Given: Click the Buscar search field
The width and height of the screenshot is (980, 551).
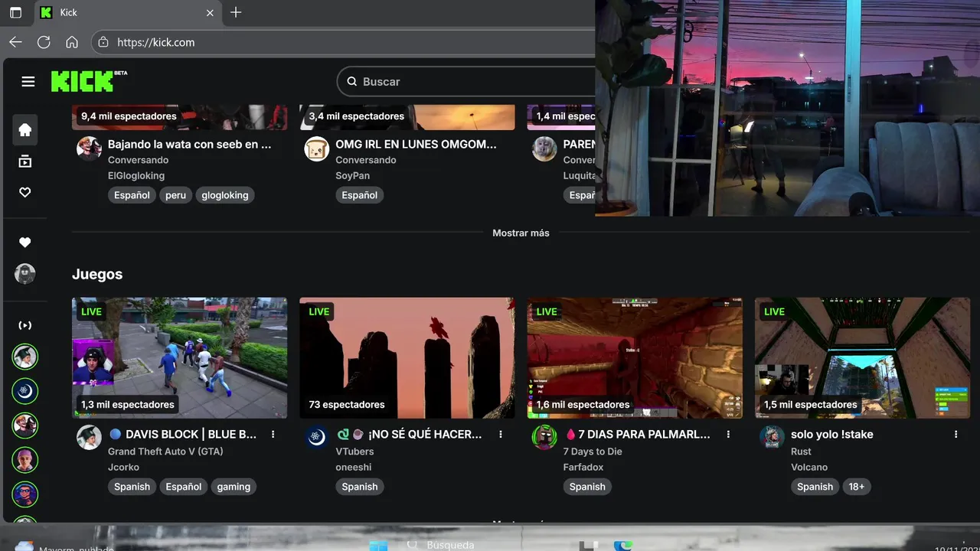Looking at the screenshot, I should click(x=465, y=82).
